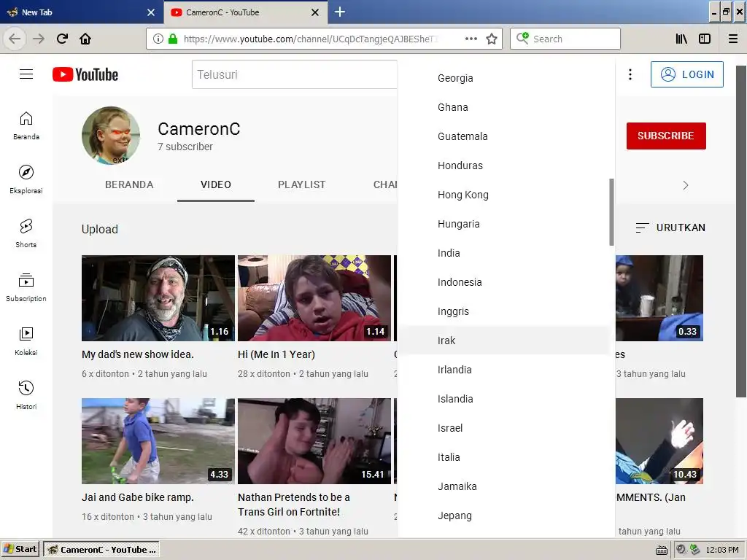Open Koleksi in the sidebar
The image size is (747, 560).
pyautogui.click(x=26, y=341)
